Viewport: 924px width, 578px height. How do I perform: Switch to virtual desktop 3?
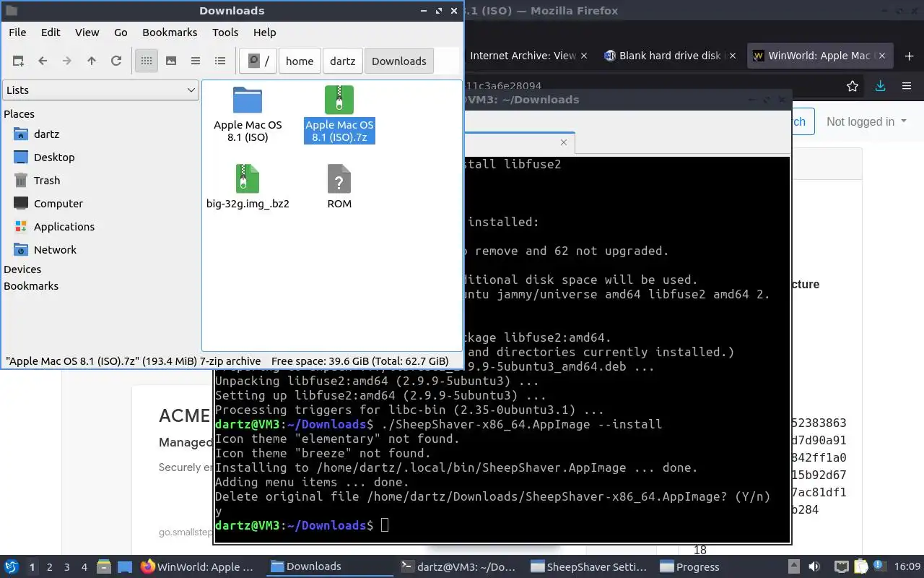click(x=67, y=567)
